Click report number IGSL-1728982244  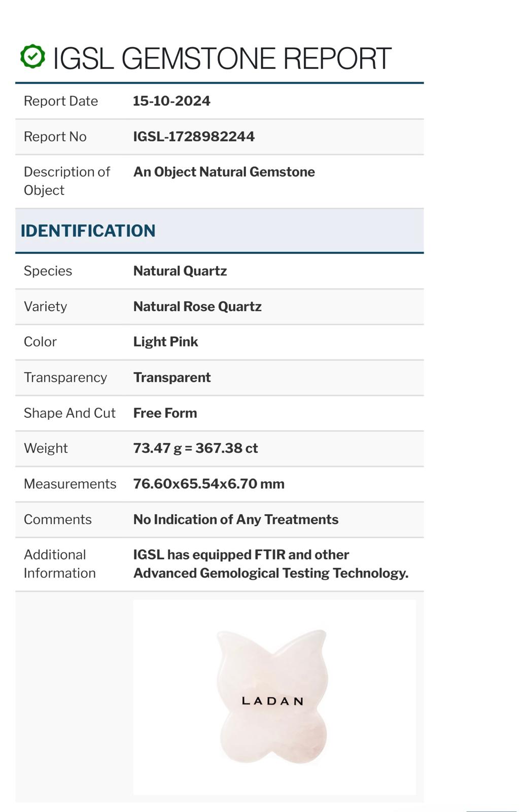pos(194,137)
